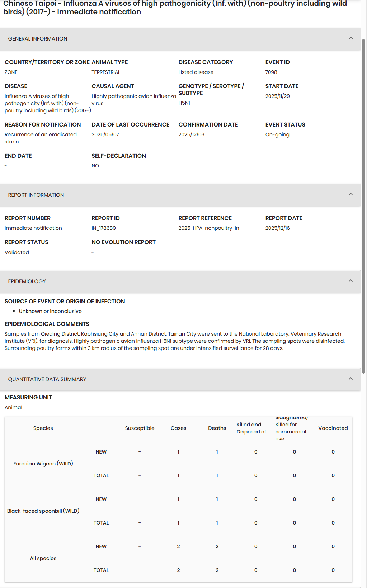Click the Deaths column header

pyautogui.click(x=217, y=428)
